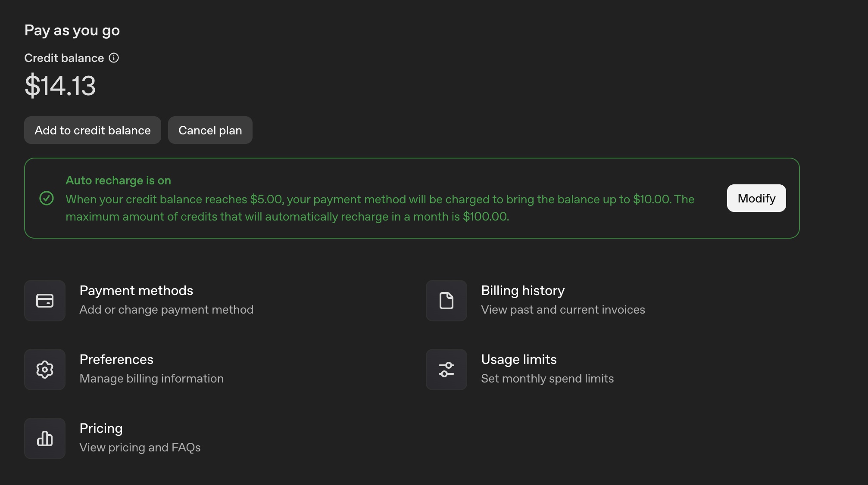Click the Usage limits sliders icon
The height and width of the screenshot is (485, 868).
click(x=446, y=370)
